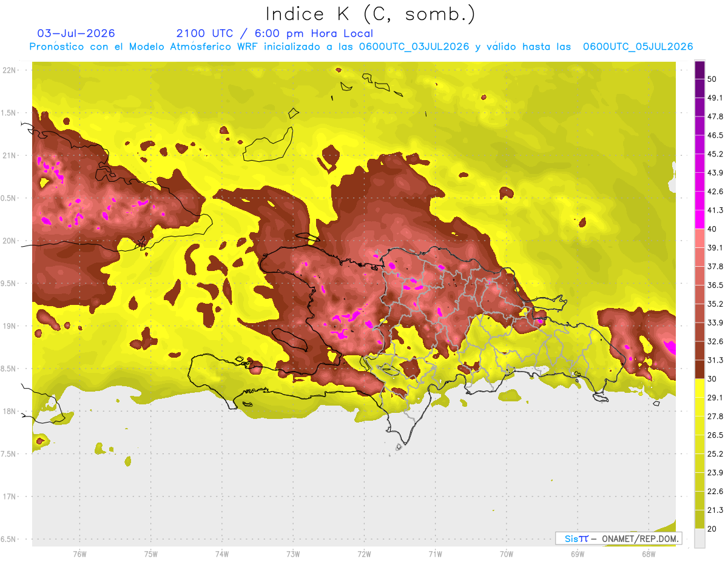
Task: Click the "17N" latitude axis label
Action: click(x=10, y=497)
